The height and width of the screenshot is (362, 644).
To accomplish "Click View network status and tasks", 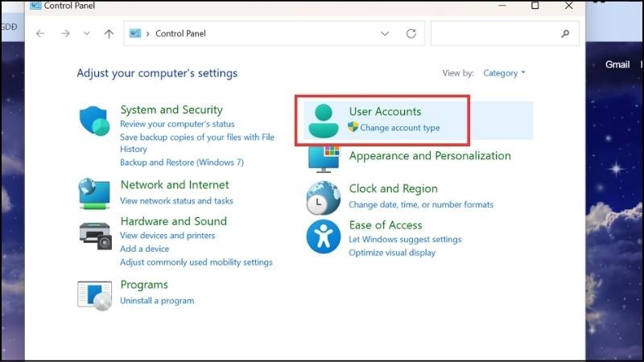I will pos(176,200).
